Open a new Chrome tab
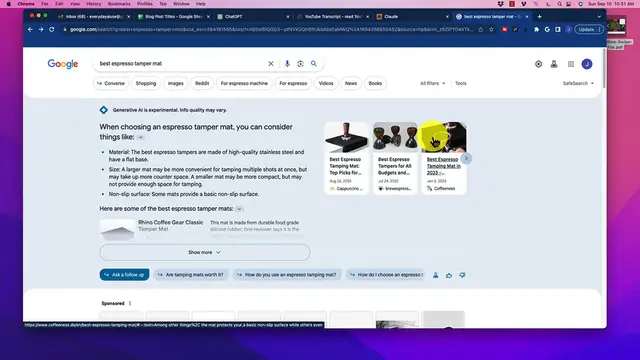Viewport: 640px width, 360px height. (x=540, y=17)
